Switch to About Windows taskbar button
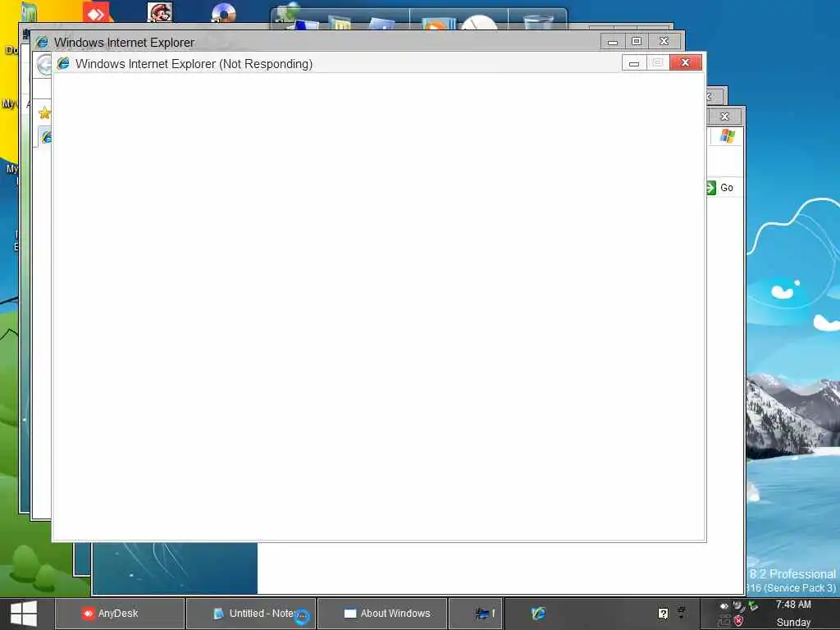This screenshot has height=630, width=840. click(382, 614)
